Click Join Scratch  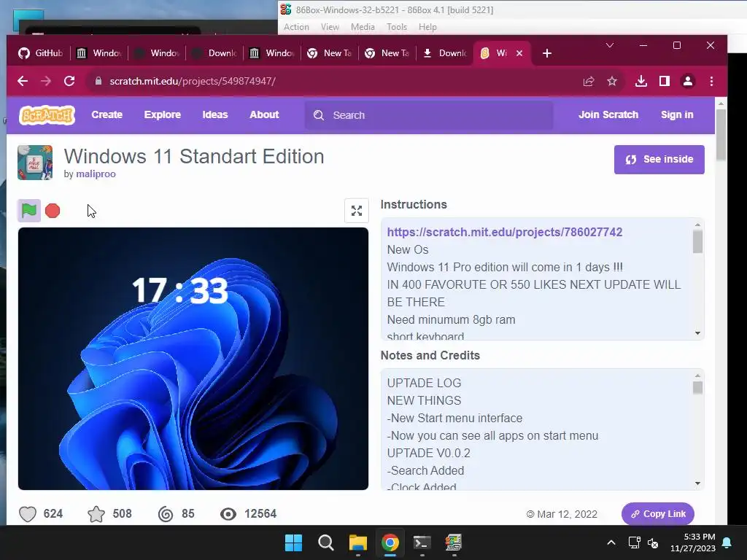(608, 114)
